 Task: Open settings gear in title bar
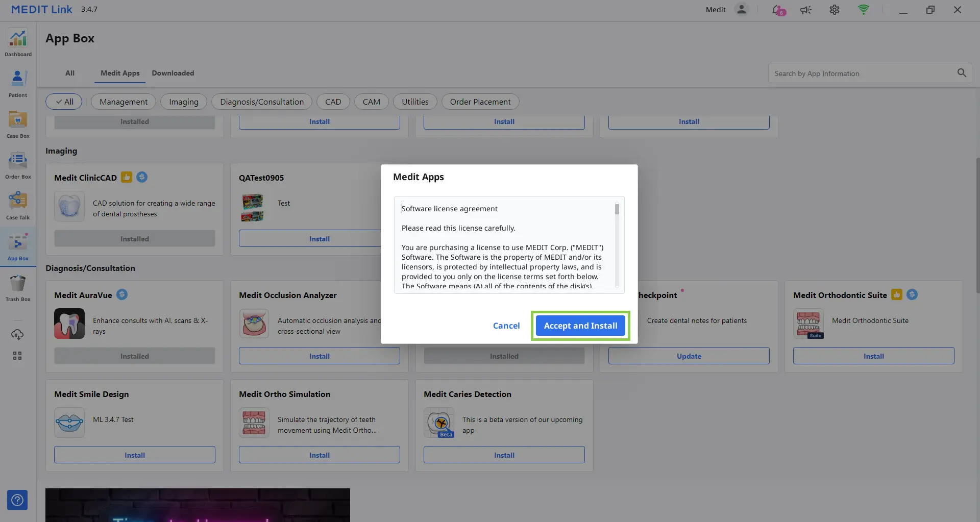click(835, 10)
